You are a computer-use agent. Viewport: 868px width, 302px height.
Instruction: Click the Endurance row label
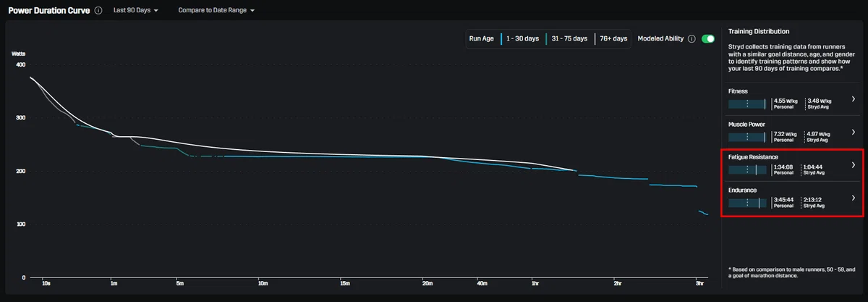coord(742,190)
